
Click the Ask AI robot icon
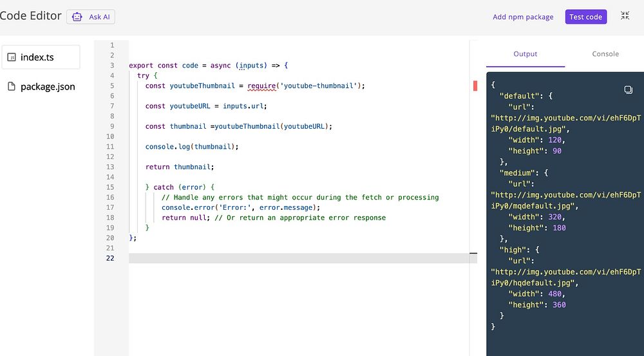[x=77, y=17]
